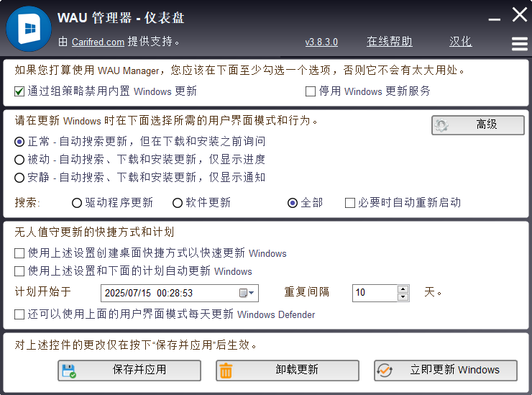Click the WAU Manager logo icon

29,29
